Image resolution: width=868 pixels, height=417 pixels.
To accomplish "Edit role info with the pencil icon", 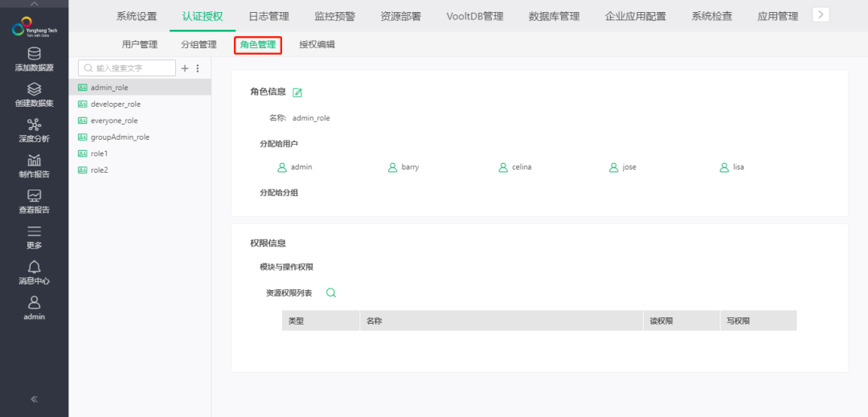I will [x=297, y=92].
